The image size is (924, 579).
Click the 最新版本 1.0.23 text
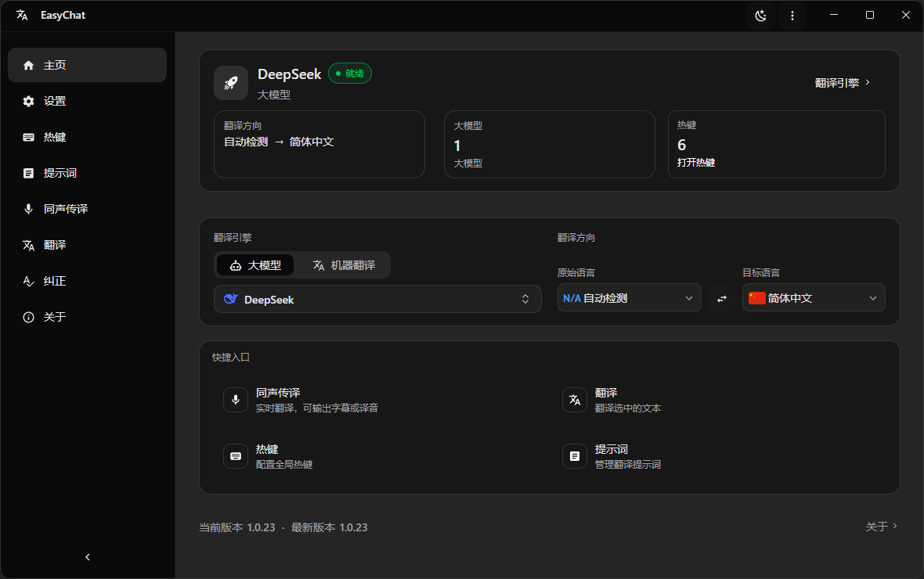click(330, 527)
